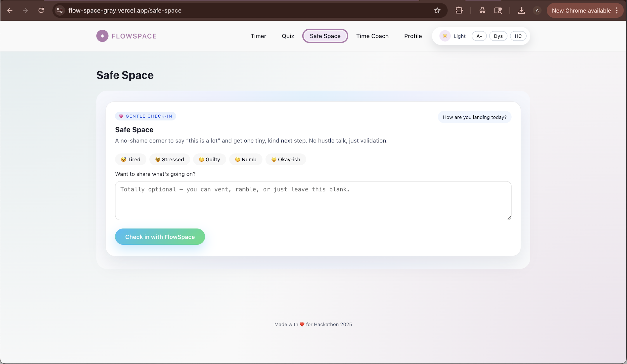Go back to previous page

[10, 10]
